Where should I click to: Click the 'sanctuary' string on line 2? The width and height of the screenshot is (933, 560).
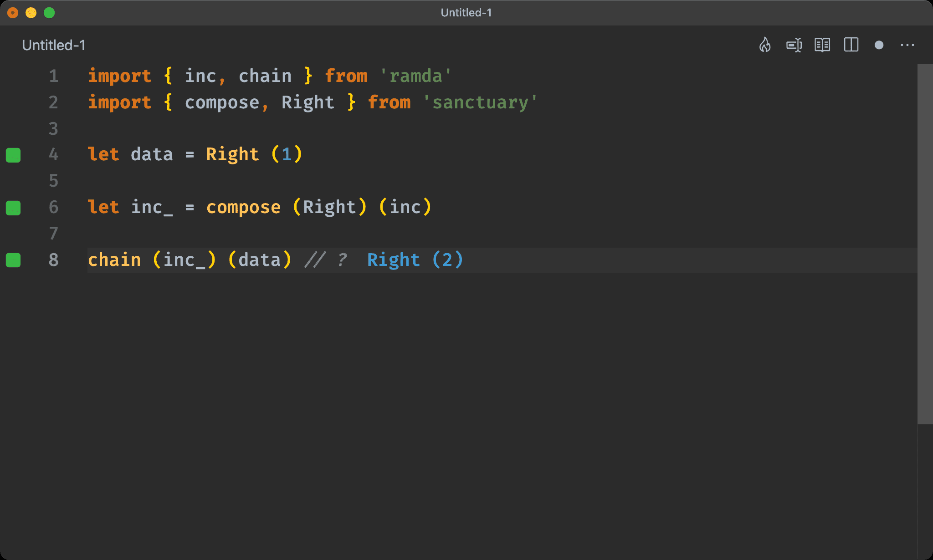coord(481,102)
